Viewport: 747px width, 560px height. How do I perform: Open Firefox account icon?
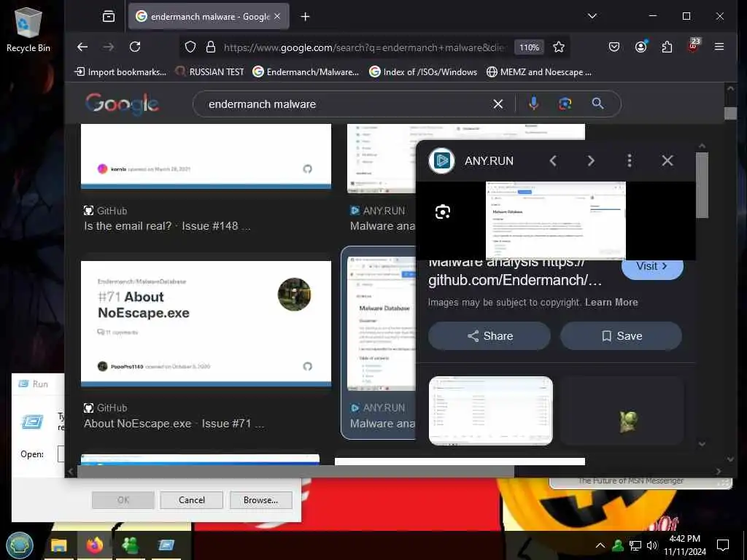(x=640, y=47)
